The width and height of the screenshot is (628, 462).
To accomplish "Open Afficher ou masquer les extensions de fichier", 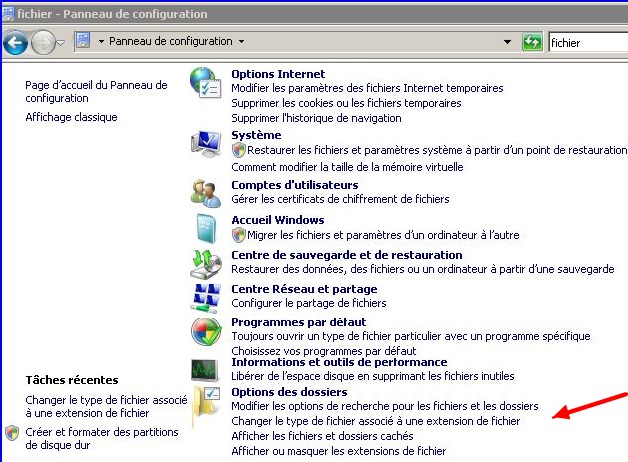I will click(x=339, y=451).
